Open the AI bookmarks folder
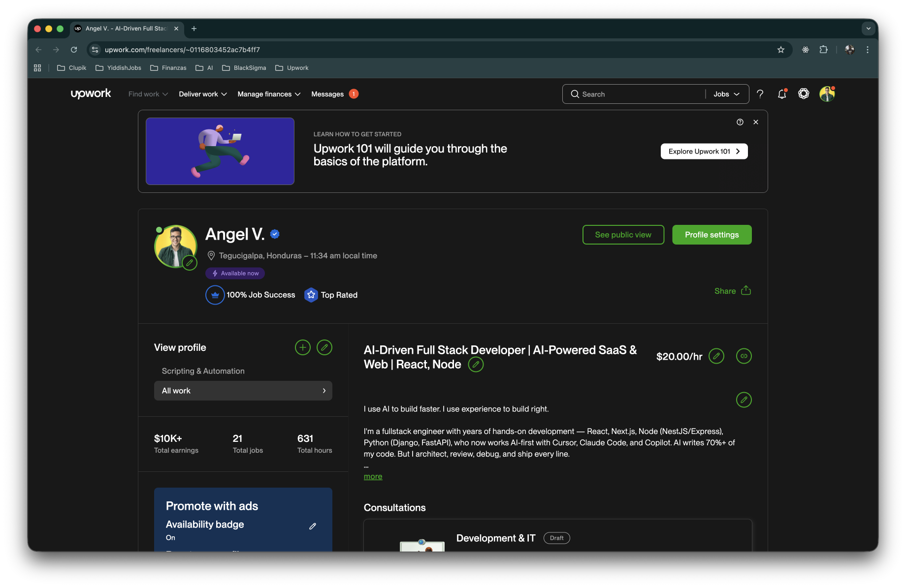 (x=204, y=68)
